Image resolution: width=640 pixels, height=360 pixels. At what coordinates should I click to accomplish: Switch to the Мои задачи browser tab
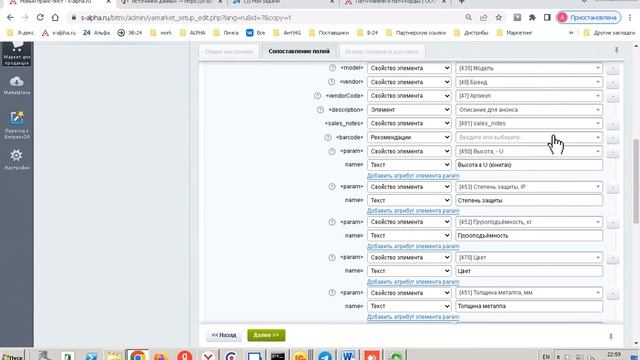pos(282,2)
